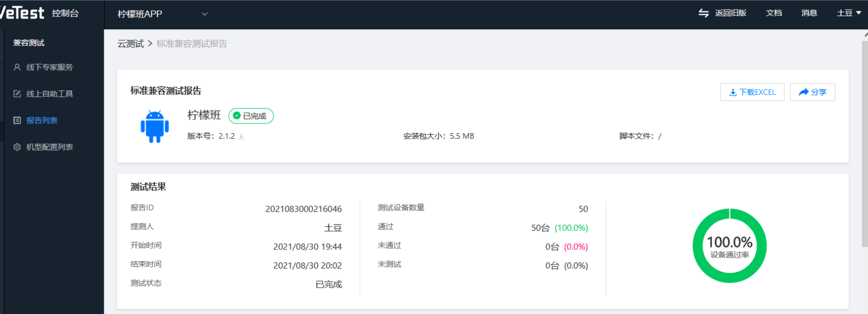Open the 土豆 user account menu
868x314 pixels.
(x=848, y=13)
